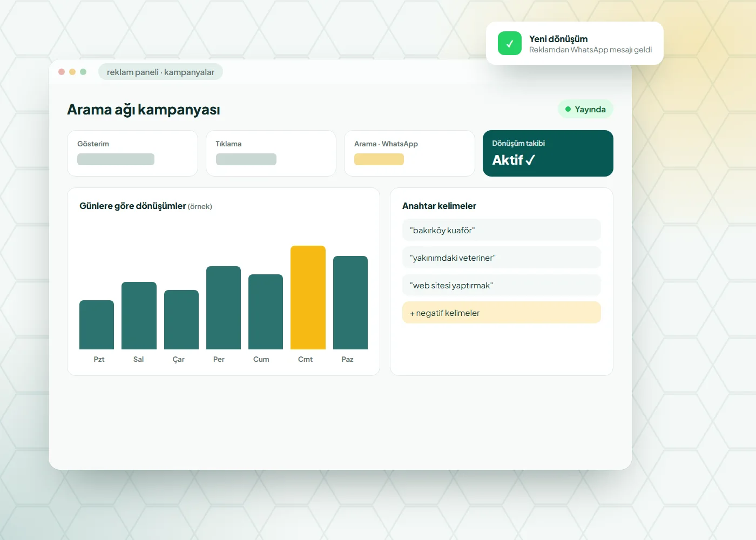Click the "web sitesi yaptırmak" keyword row
This screenshot has height=540, width=756.
click(502, 285)
